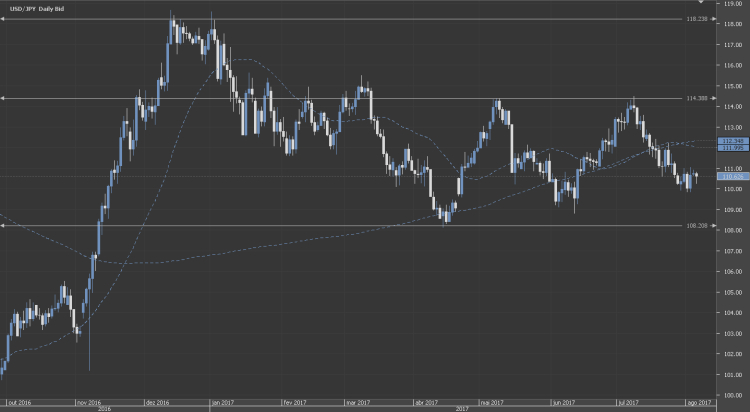This screenshot has height=412, width=750.
Task: Select the 111.995 blue price label
Action: [733, 148]
